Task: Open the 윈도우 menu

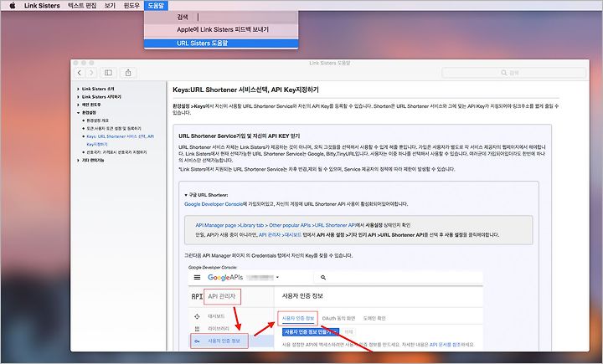Action: click(x=131, y=5)
